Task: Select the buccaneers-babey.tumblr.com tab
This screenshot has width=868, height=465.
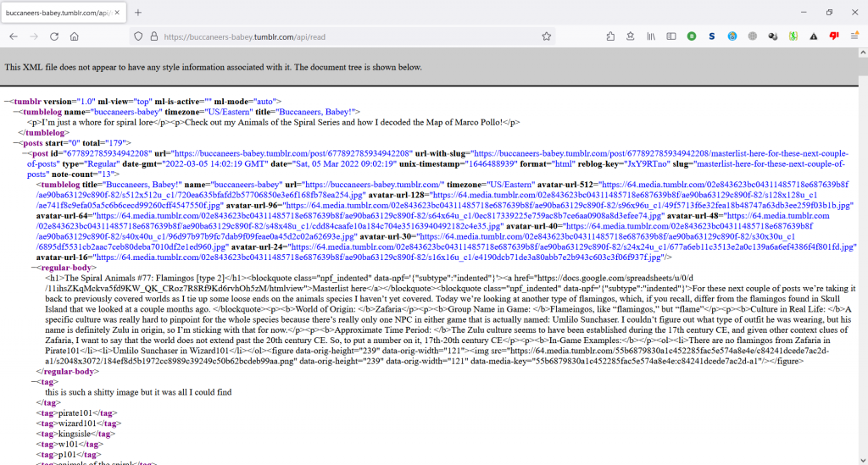Action: 63,12
